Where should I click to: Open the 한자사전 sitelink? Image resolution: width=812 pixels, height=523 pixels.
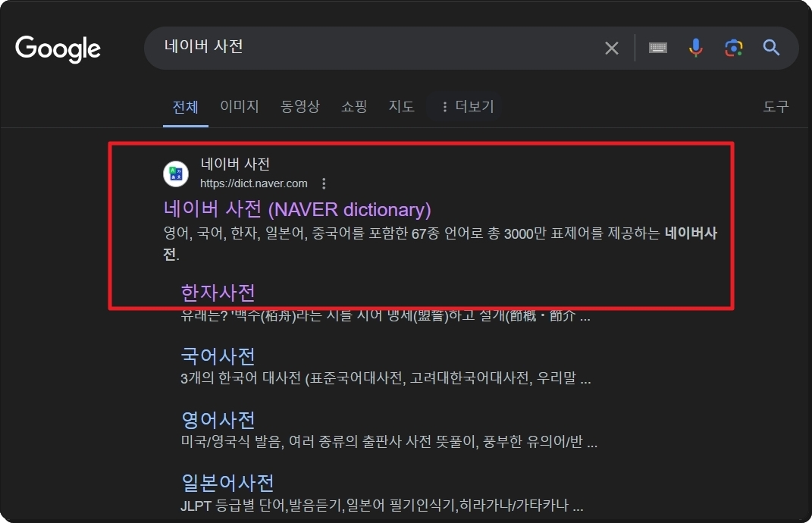pyautogui.click(x=218, y=293)
